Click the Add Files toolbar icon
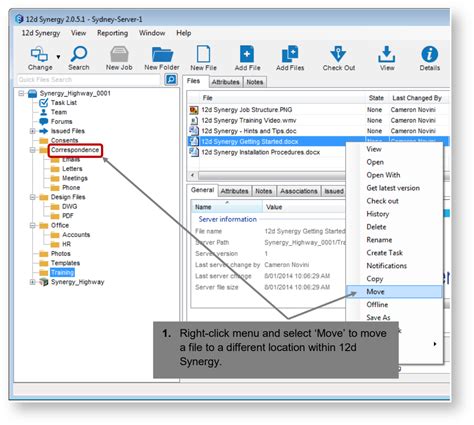474x425 pixels. [290, 54]
